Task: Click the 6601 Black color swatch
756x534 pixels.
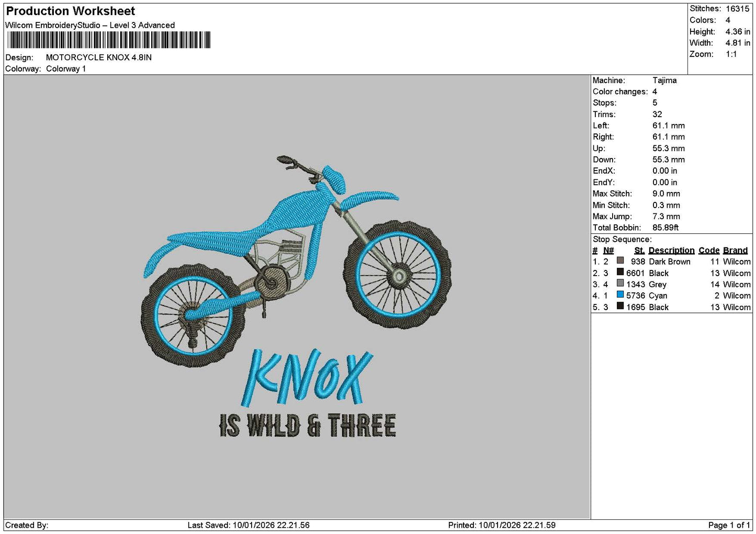Action: [x=620, y=272]
